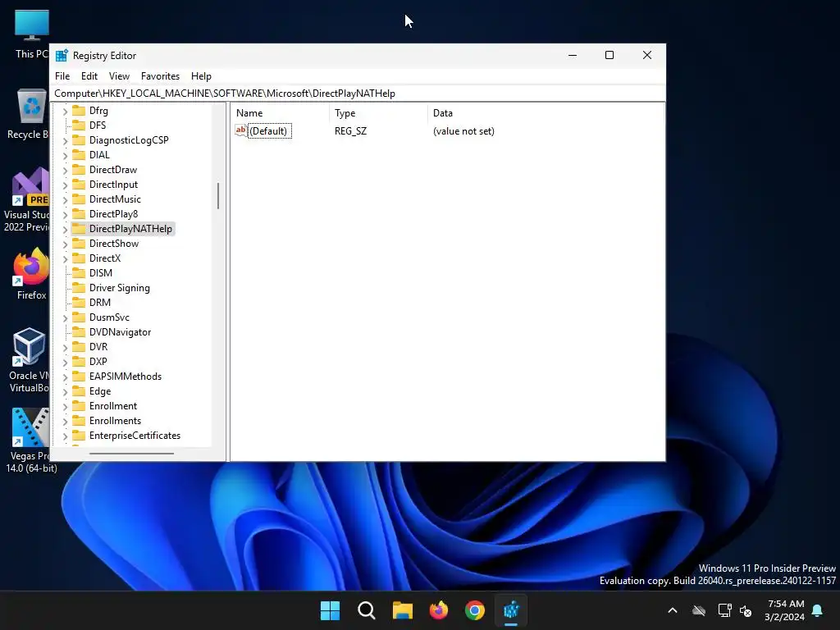Open the File menu
The width and height of the screenshot is (840, 630).
click(62, 76)
